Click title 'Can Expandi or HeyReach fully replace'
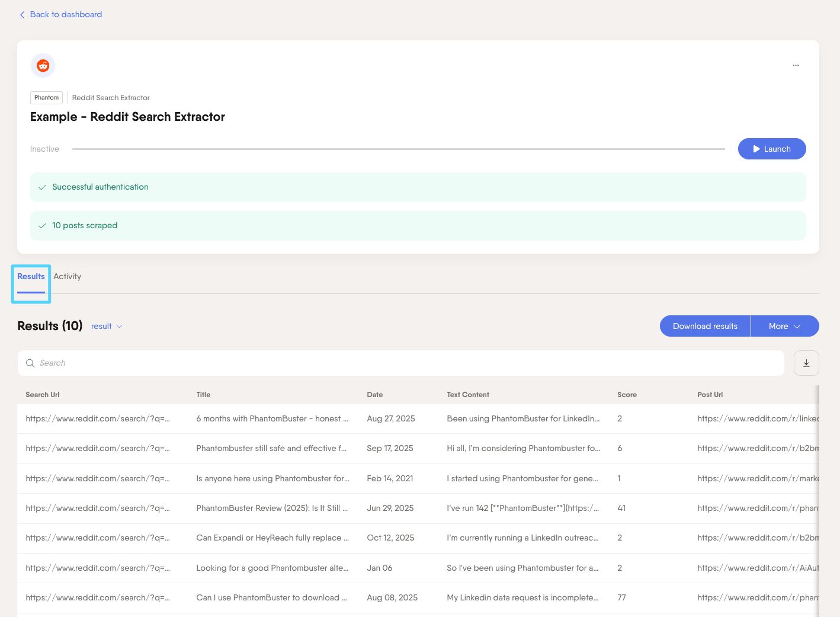This screenshot has height=617, width=840. (x=272, y=538)
